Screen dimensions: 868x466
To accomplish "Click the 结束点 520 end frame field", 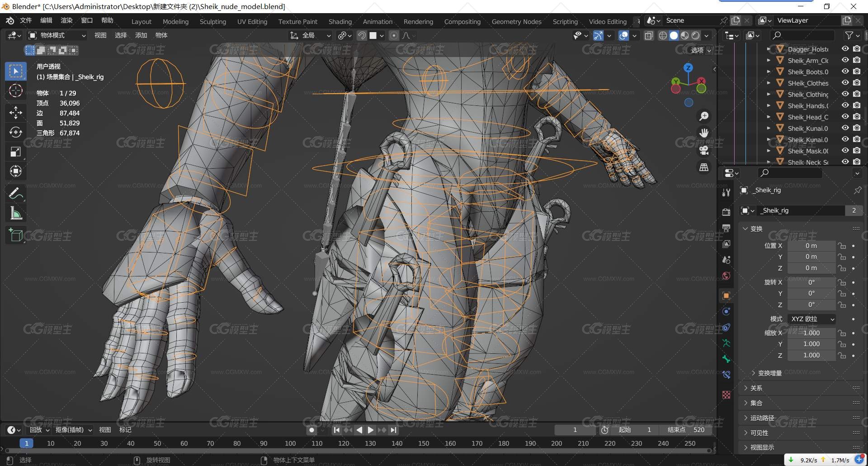I will [686, 430].
